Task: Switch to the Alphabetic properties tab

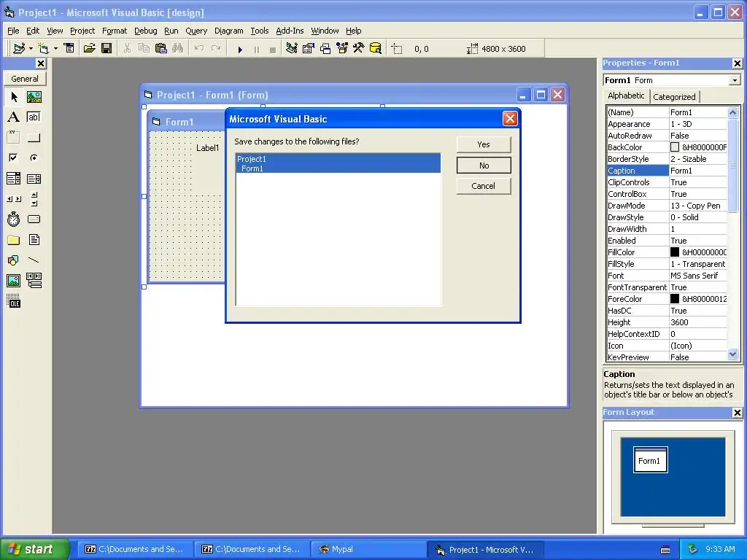Action: pos(626,96)
